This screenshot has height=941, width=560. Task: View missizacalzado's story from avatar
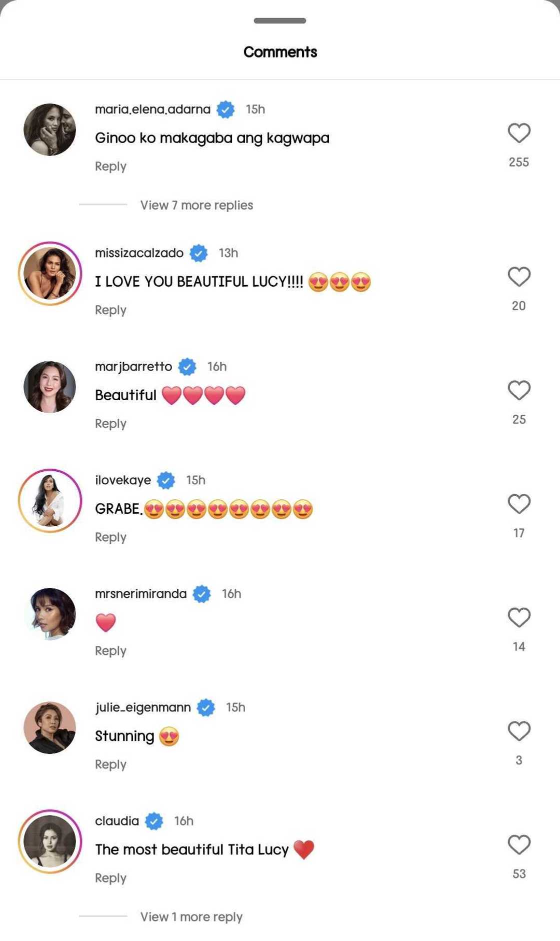coord(49,273)
